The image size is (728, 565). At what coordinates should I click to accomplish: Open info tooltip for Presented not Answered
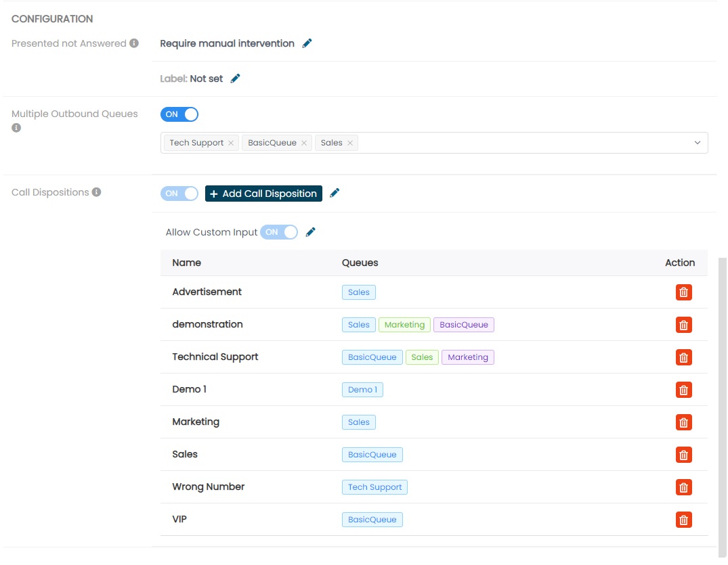pos(134,43)
